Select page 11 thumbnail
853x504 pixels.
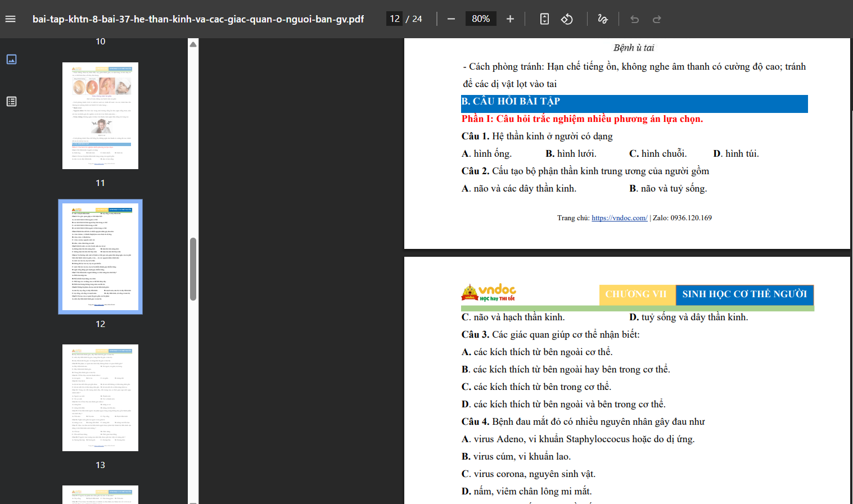tap(100, 116)
